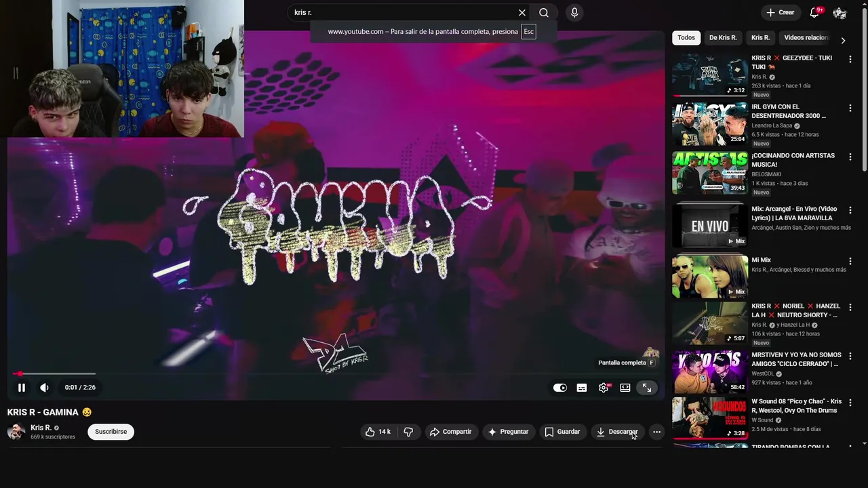868x488 pixels.
Task: Open the Kris R. channel avatar
Action: (x=16, y=432)
